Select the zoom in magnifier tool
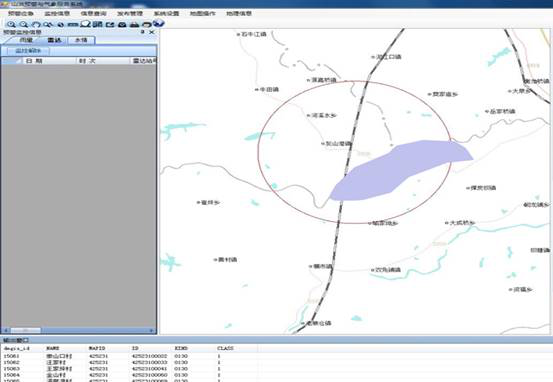553x382 pixels. 11,24
